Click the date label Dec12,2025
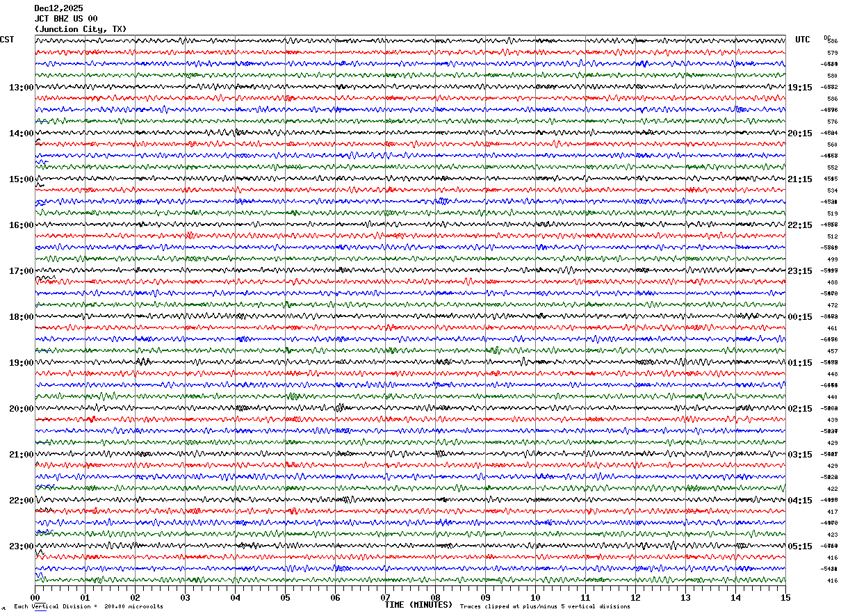Screen dimensions: 841x616 pos(58,8)
